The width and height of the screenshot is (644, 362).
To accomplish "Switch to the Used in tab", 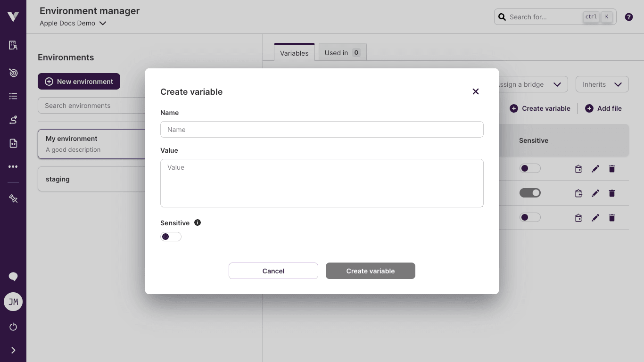I will click(342, 53).
